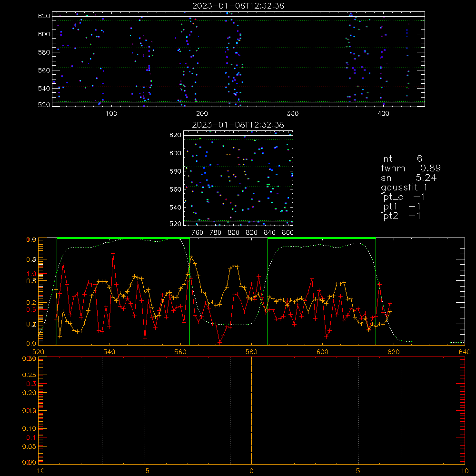The image size is (476, 476).
Task: Click the 640 tick label on profile plot
Action: [x=465, y=352]
